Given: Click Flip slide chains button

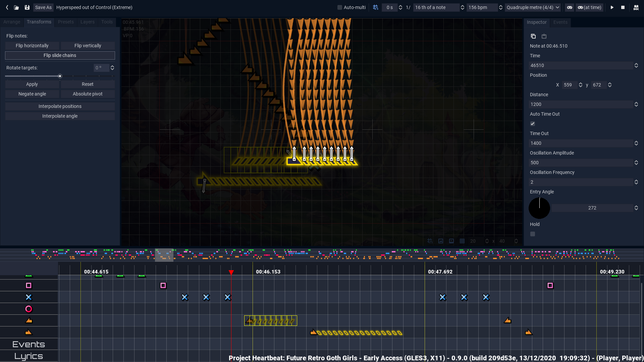Looking at the screenshot, I should [x=60, y=55].
